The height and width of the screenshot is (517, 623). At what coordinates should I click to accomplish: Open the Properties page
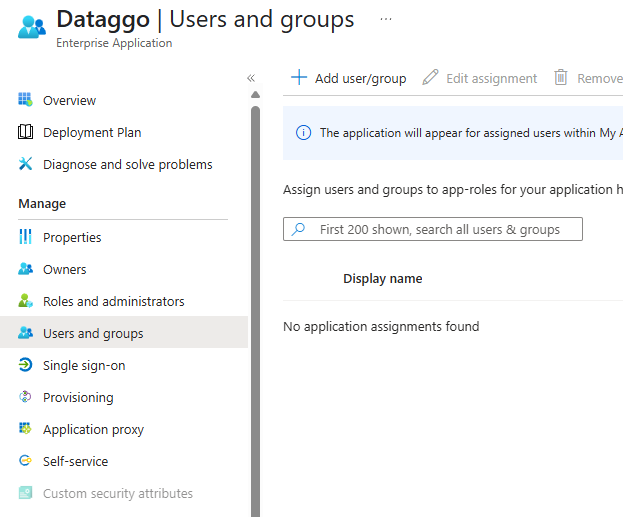pos(72,237)
